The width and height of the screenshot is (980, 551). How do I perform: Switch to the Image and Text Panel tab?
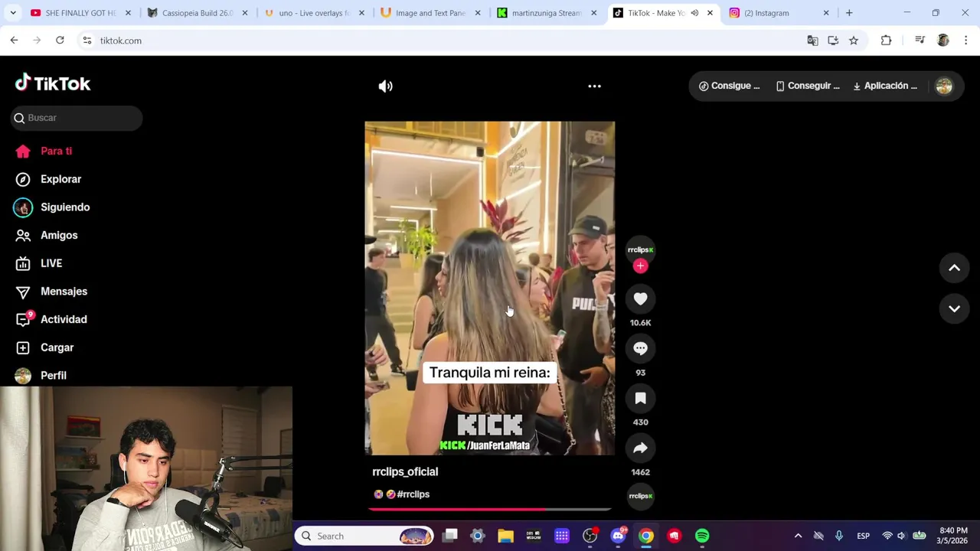[x=430, y=13]
